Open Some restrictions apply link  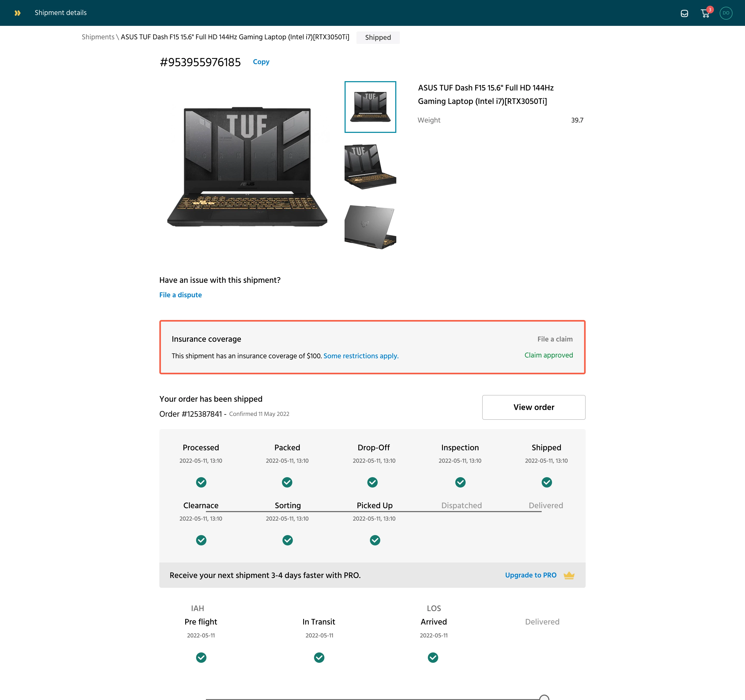coord(361,356)
